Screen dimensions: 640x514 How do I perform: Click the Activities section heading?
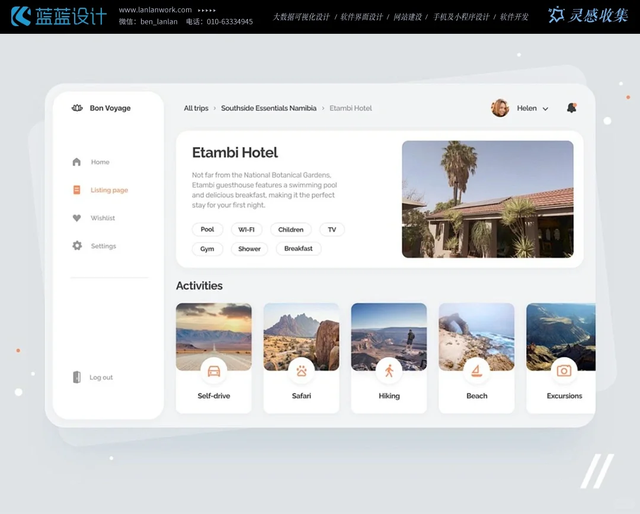[x=199, y=285]
